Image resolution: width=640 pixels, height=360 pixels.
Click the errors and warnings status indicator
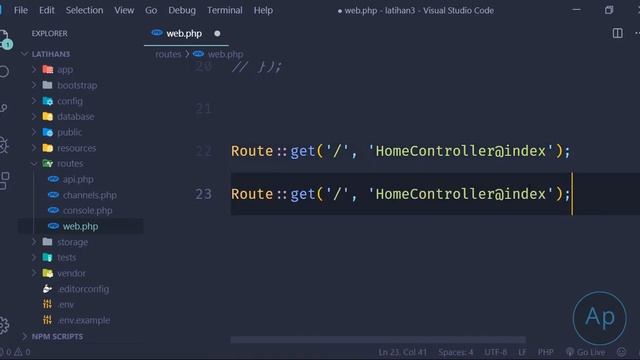click(16, 352)
